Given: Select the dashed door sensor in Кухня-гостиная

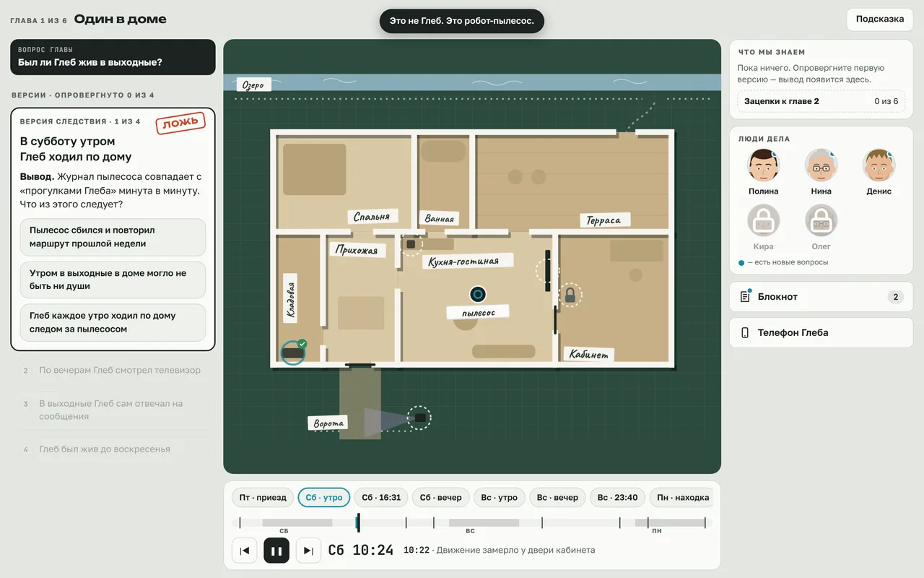Looking at the screenshot, I should [547, 271].
